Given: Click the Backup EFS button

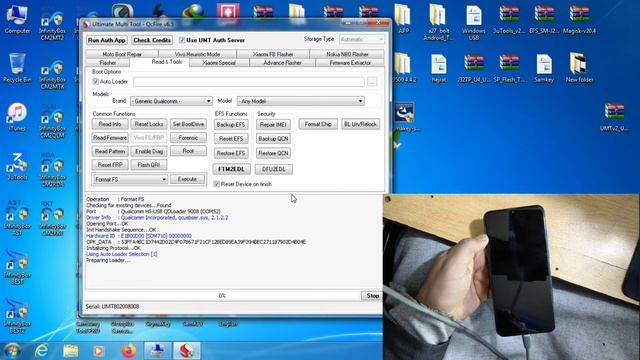Looking at the screenshot, I should click(231, 124).
